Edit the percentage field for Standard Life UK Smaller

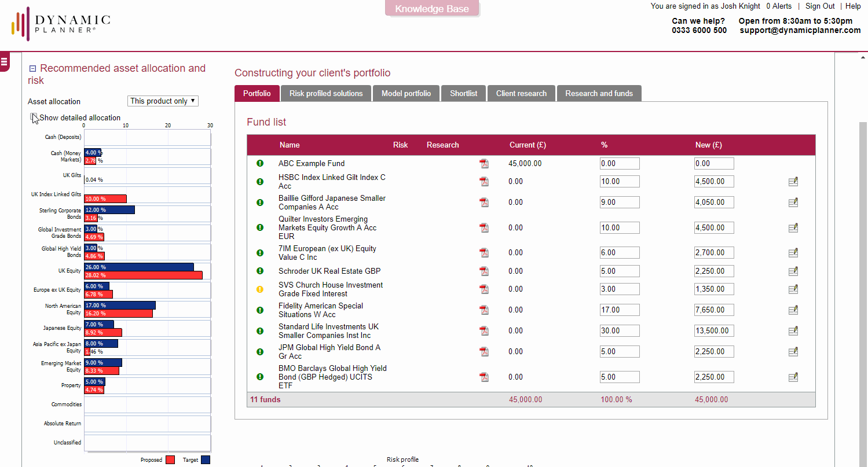(x=620, y=331)
